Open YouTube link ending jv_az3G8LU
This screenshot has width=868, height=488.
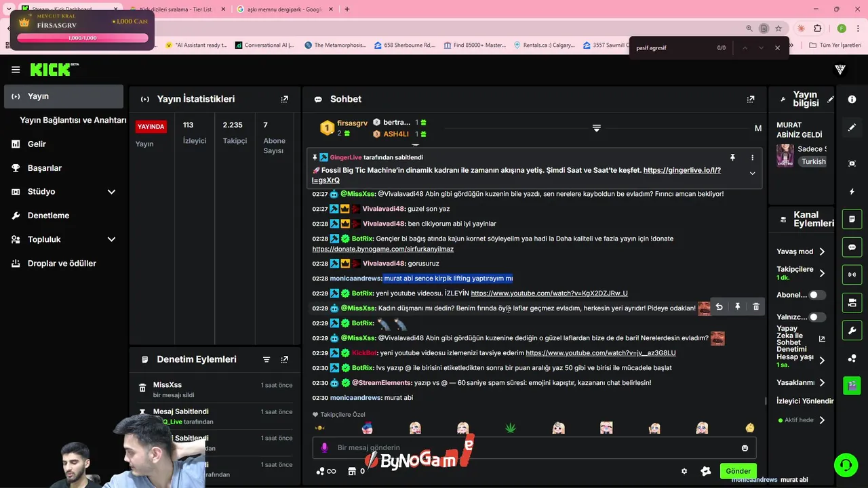tap(601, 353)
